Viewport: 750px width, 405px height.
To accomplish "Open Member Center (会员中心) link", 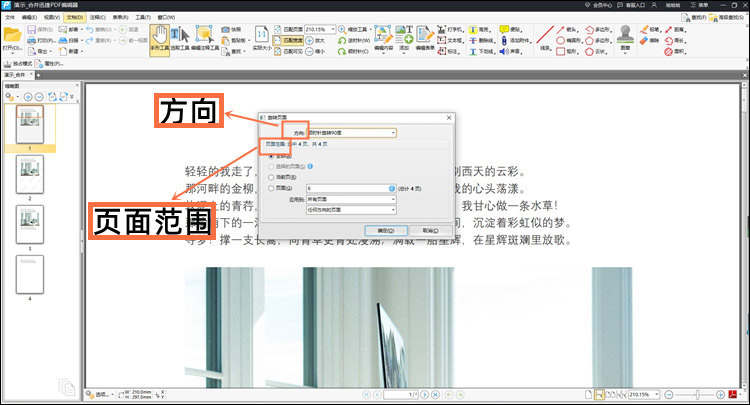I will click(x=598, y=5).
